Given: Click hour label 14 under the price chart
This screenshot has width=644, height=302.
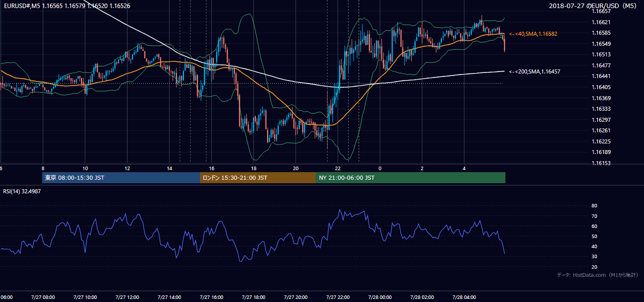Looking at the screenshot, I should (169, 169).
